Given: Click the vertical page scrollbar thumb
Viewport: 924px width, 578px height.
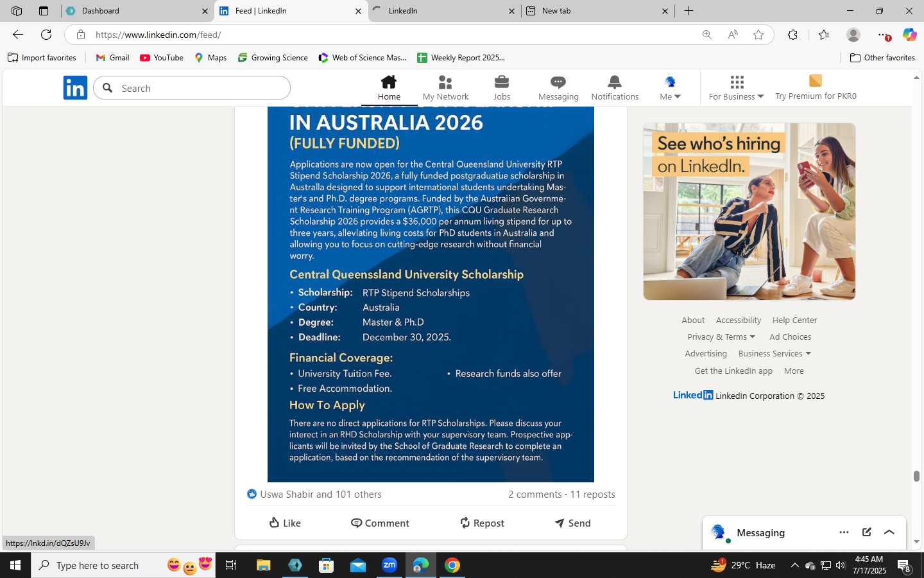Looking at the screenshot, I should coord(916,476).
